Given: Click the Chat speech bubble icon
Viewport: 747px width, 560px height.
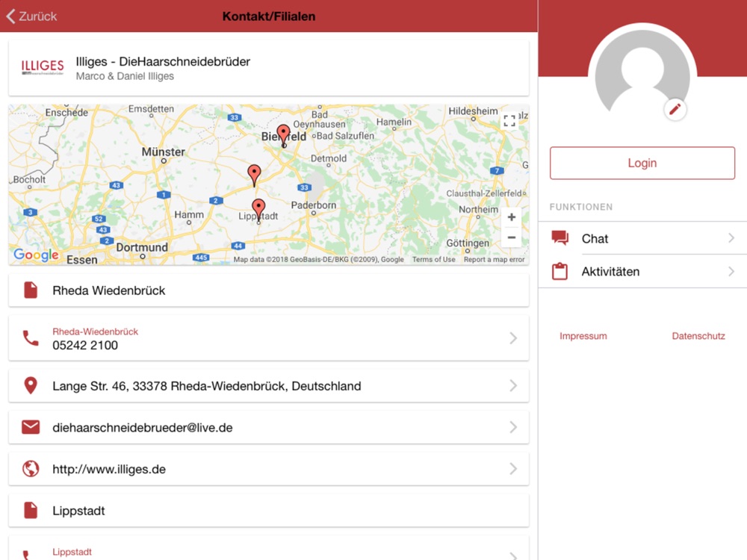Looking at the screenshot, I should point(560,238).
